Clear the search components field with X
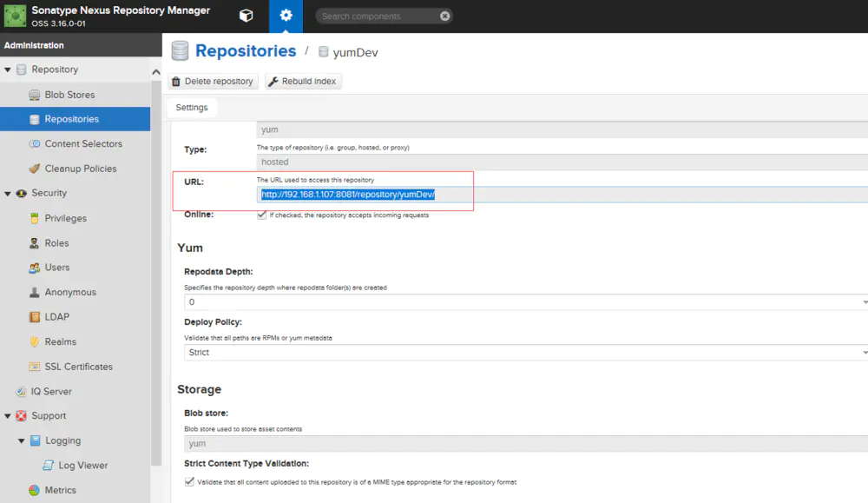This screenshot has width=868, height=503. coord(444,16)
